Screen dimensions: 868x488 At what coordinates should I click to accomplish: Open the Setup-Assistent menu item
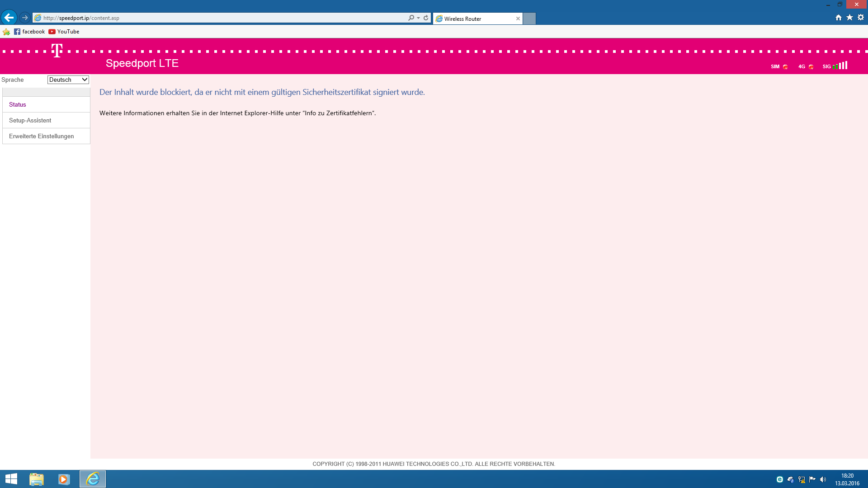click(46, 120)
